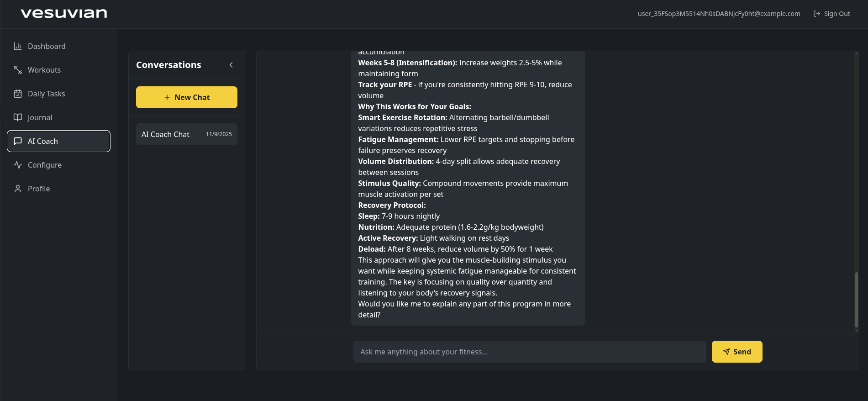
Task: Click the Dashboard bar chart icon
Action: pyautogui.click(x=18, y=46)
